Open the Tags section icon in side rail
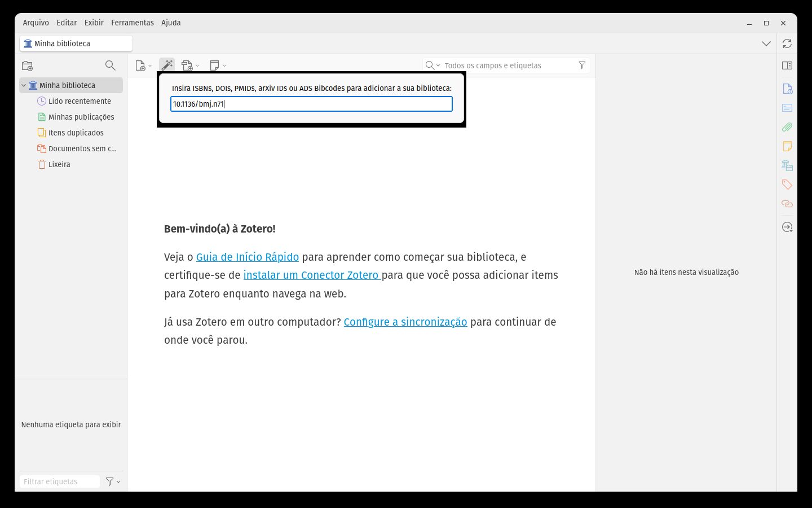Screen dimensions: 812x508 tap(787, 185)
